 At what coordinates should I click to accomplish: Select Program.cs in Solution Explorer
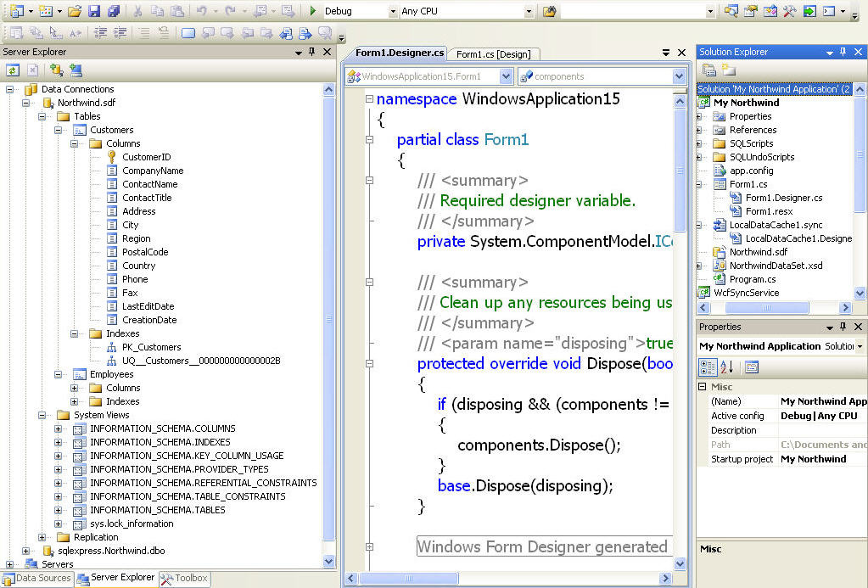coord(753,279)
